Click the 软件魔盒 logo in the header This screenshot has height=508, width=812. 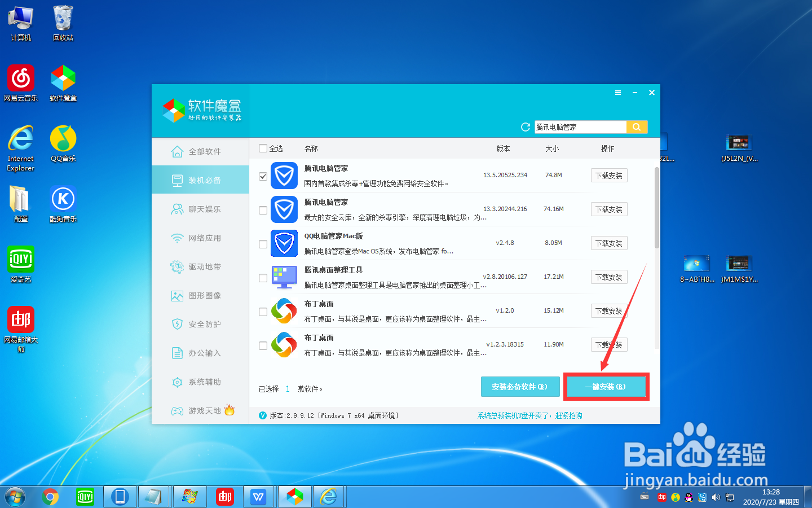tap(202, 110)
